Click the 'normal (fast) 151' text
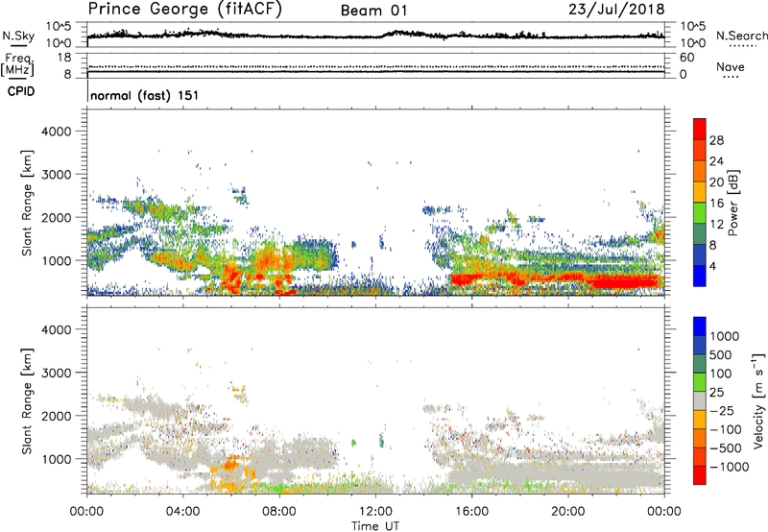Screen dimensions: 768x532 pos(145,95)
